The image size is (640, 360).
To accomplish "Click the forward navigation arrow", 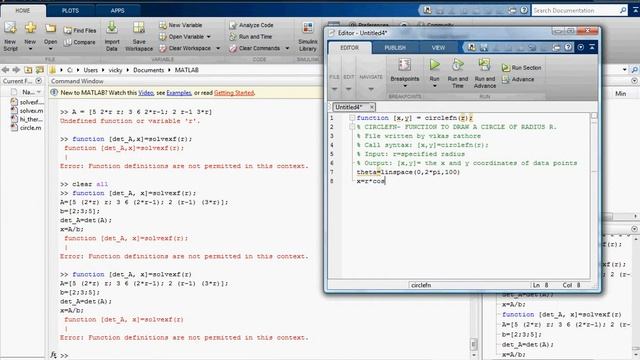I will click(x=16, y=70).
